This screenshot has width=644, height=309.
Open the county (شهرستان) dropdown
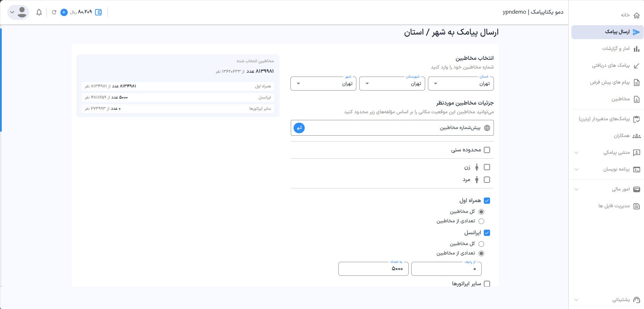click(x=392, y=84)
